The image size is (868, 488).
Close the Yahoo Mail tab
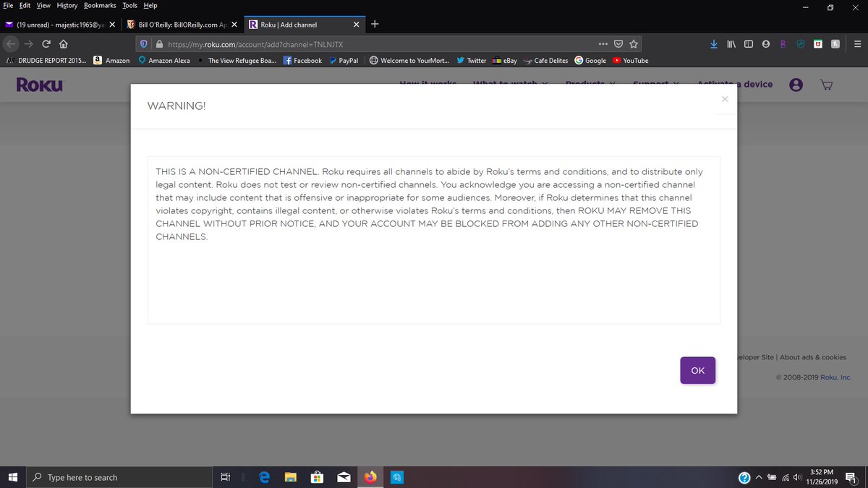coord(112,25)
